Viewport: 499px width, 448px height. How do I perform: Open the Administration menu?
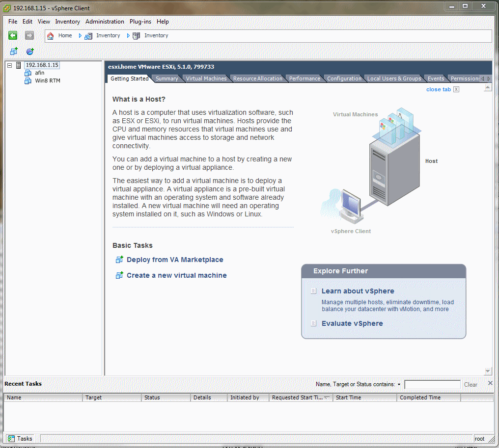pyautogui.click(x=105, y=22)
